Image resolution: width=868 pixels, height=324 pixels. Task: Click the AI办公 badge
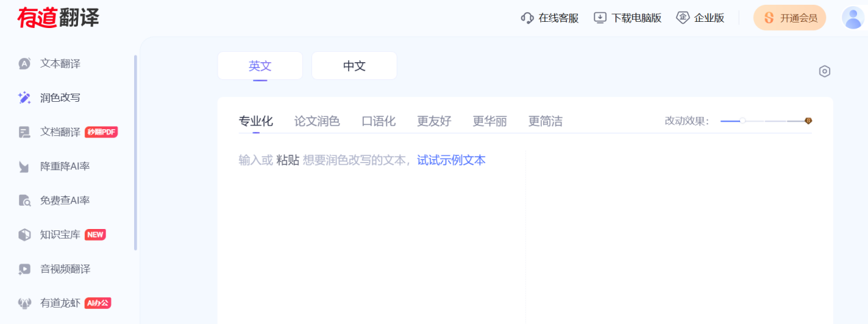(x=98, y=303)
